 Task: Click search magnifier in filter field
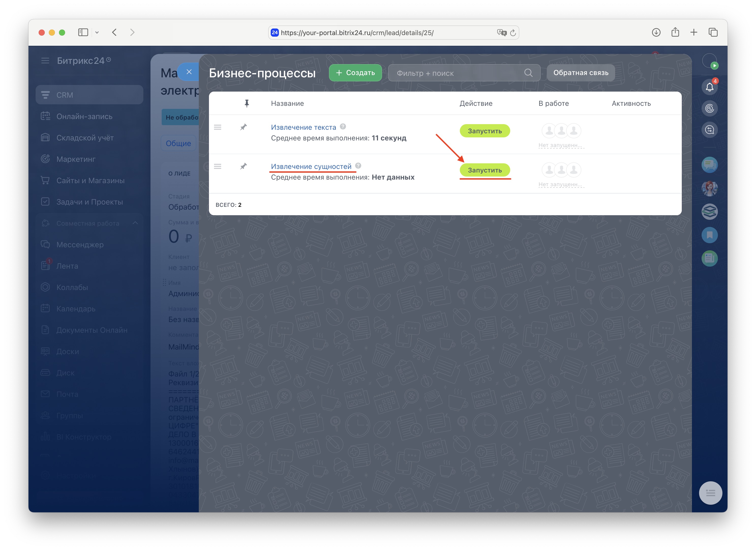[528, 73]
